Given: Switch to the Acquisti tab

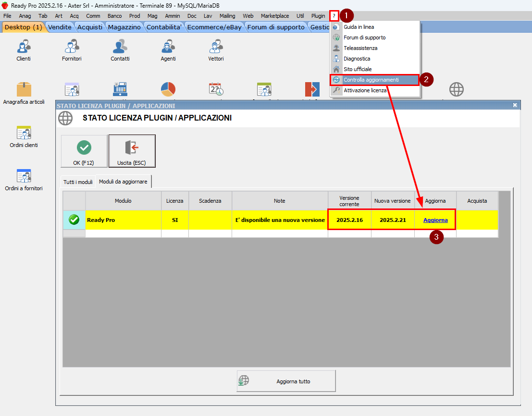Looking at the screenshot, I should pyautogui.click(x=90, y=27).
